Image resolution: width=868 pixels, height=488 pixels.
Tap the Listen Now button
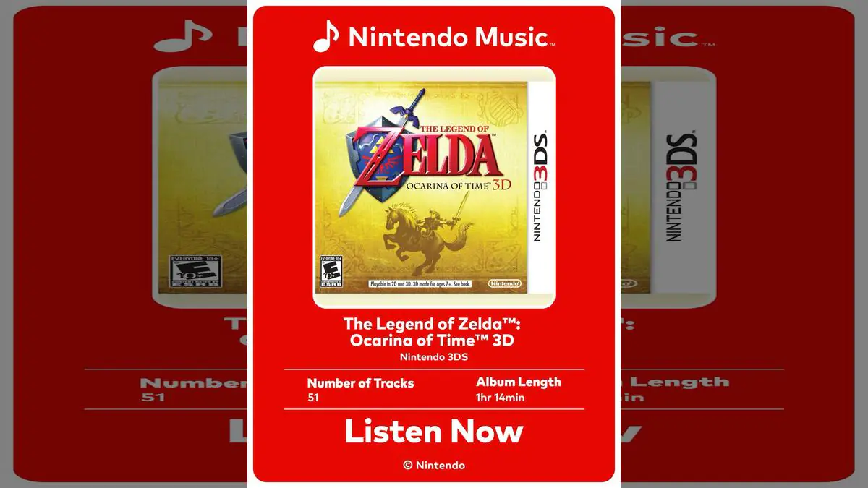(x=434, y=432)
